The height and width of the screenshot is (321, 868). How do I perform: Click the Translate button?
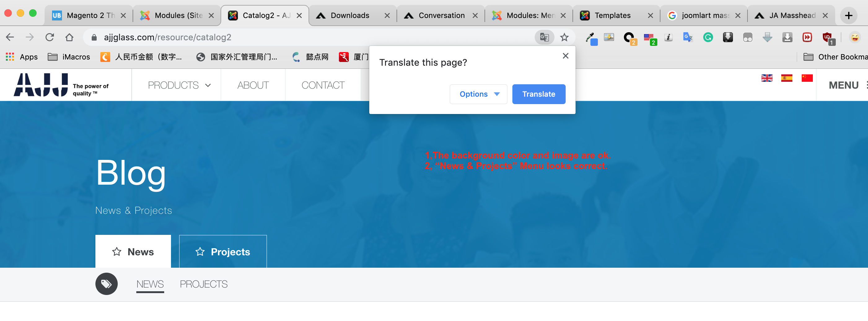coord(539,94)
